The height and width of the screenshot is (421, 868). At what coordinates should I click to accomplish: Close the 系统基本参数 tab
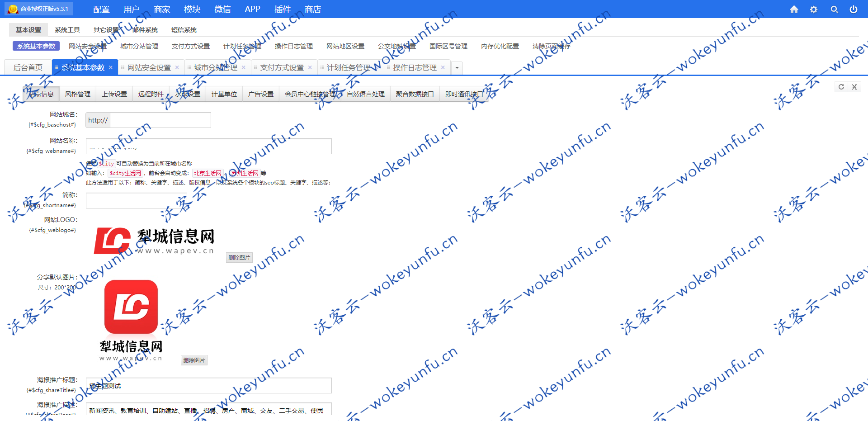(111, 67)
